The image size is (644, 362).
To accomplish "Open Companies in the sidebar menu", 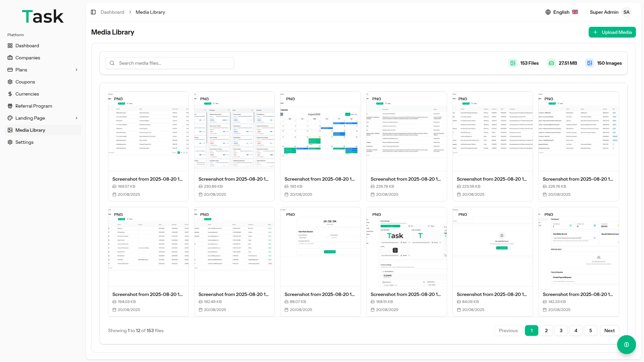I will pyautogui.click(x=28, y=58).
